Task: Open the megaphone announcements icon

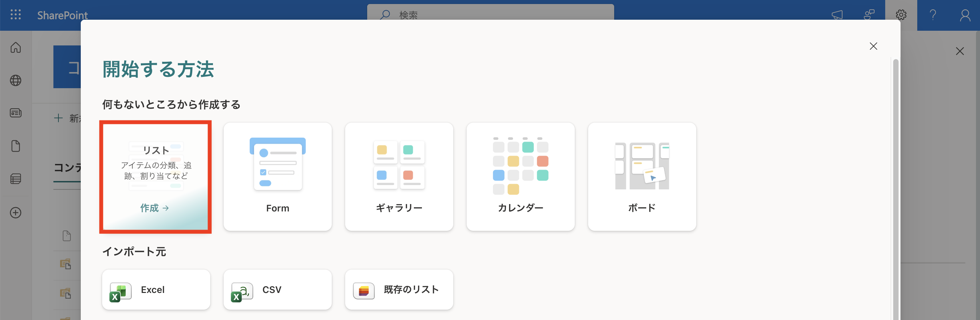Action: pyautogui.click(x=837, y=15)
